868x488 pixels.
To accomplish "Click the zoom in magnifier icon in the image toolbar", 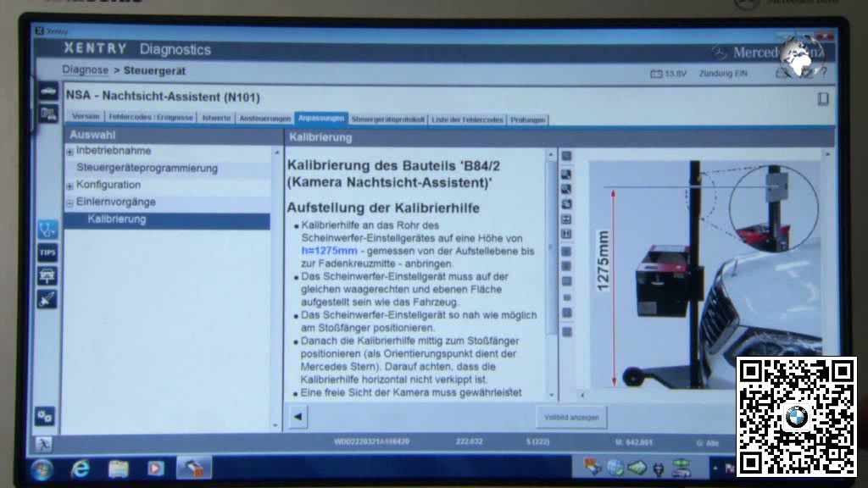I will coord(566,175).
